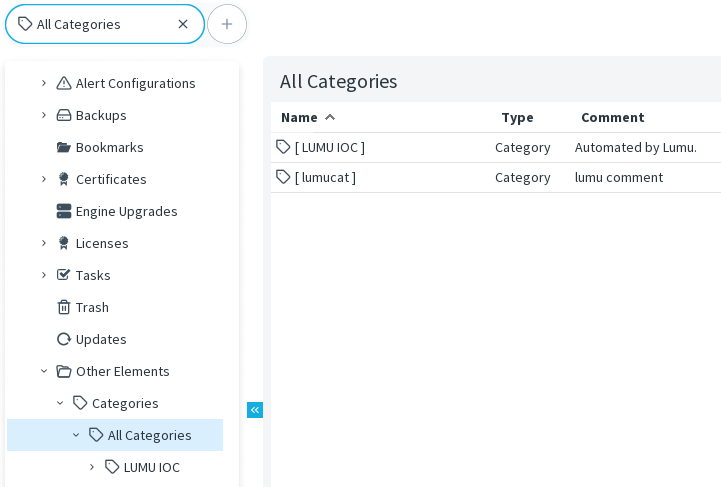Click the Updates refresh icon
The height and width of the screenshot is (487, 721).
point(64,339)
